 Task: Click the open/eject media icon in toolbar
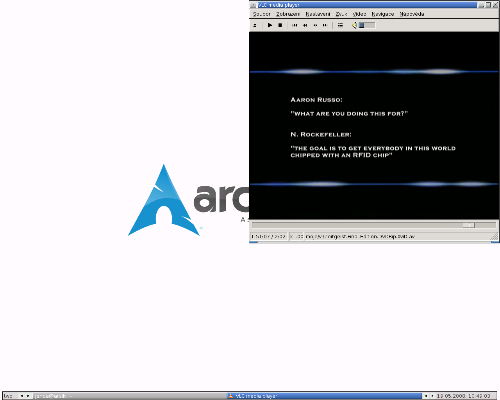pyautogui.click(x=255, y=25)
